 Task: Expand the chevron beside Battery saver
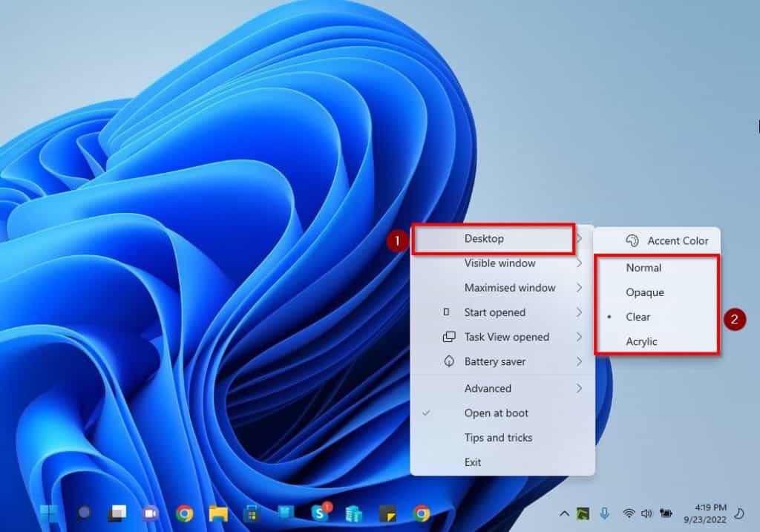[579, 361]
